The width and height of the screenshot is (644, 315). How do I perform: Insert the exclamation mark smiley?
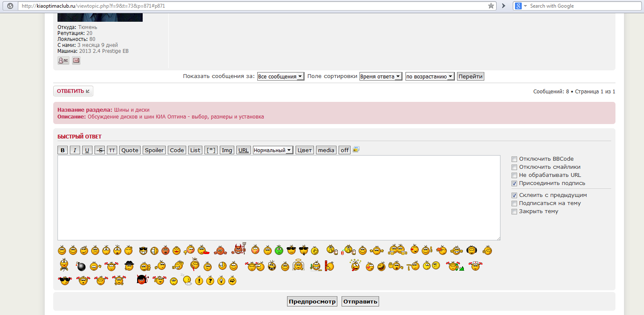click(199, 281)
